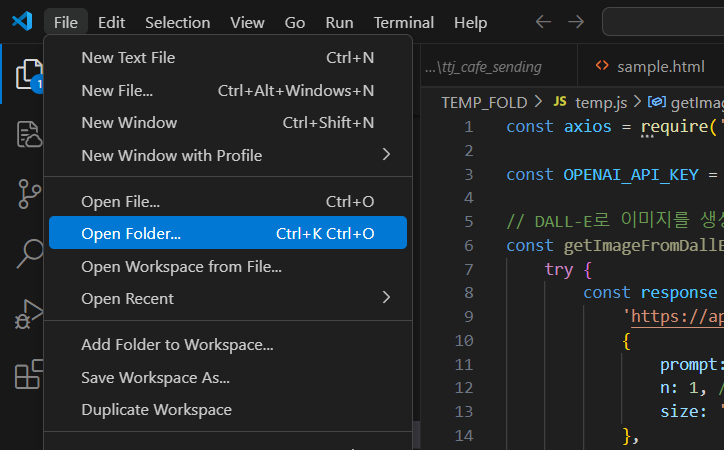Click the go forward arrow

click(575, 22)
